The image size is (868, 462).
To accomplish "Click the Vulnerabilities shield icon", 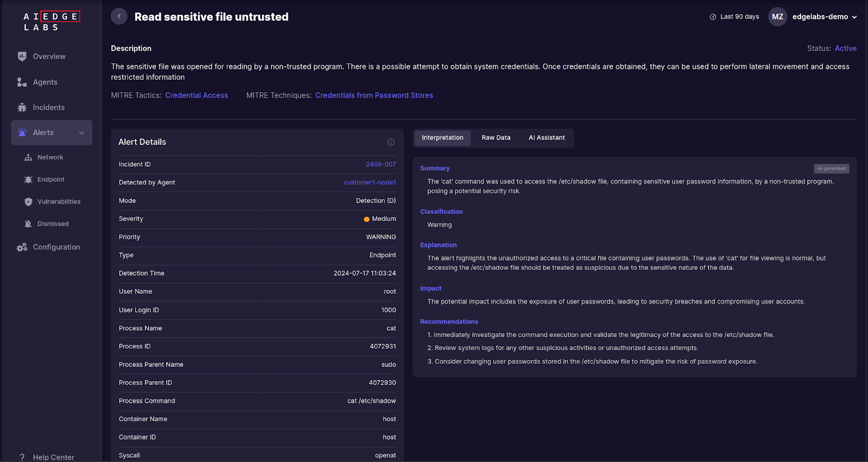I will coord(28,201).
